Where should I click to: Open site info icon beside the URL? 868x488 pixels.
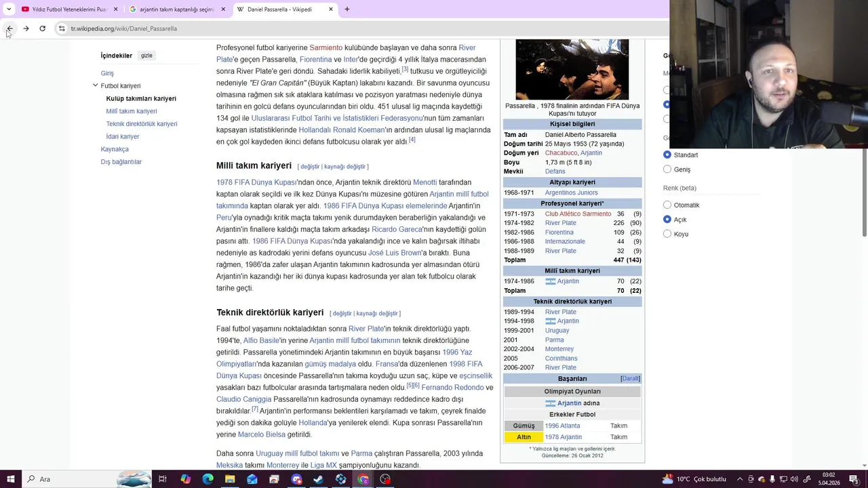[62, 28]
